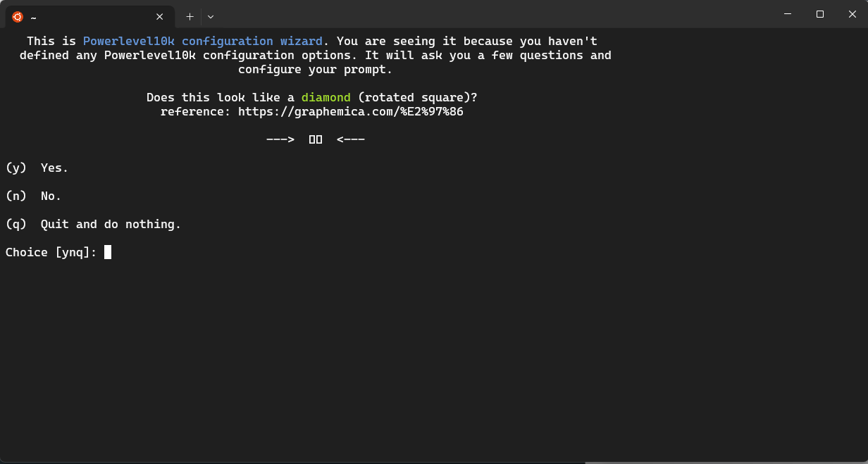This screenshot has height=464, width=868.
Task: Click "Does this look like a" question text
Action: (221, 97)
